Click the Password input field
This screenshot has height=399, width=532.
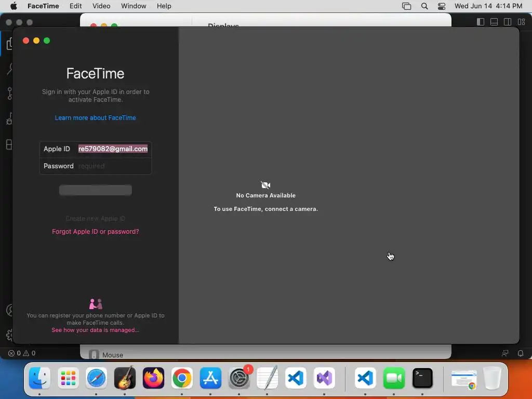pyautogui.click(x=113, y=166)
